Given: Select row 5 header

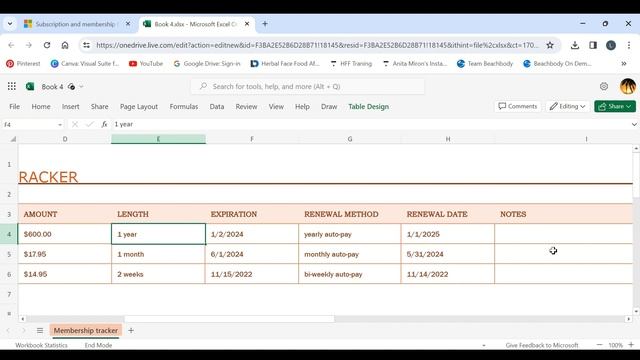Looking at the screenshot, I should click(x=9, y=254).
